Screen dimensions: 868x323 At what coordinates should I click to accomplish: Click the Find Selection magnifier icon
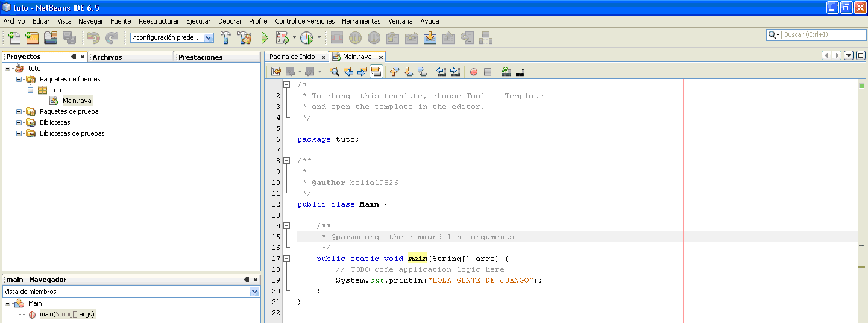pyautogui.click(x=335, y=72)
